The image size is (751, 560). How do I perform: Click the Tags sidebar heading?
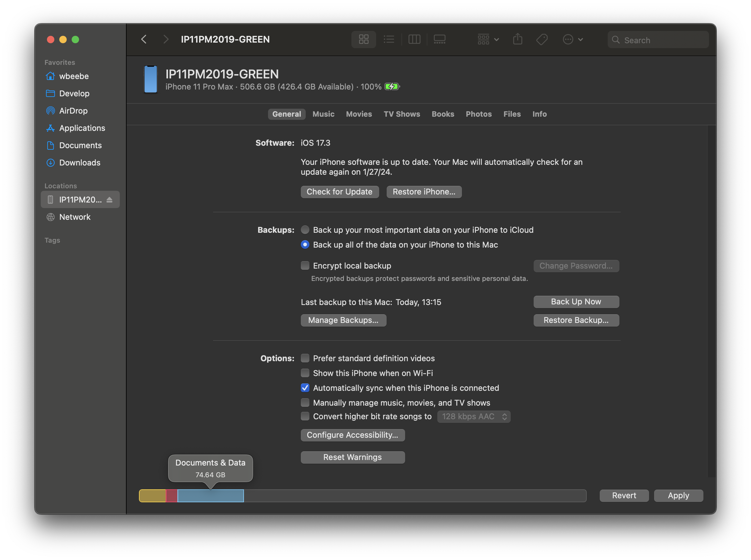pos(52,240)
